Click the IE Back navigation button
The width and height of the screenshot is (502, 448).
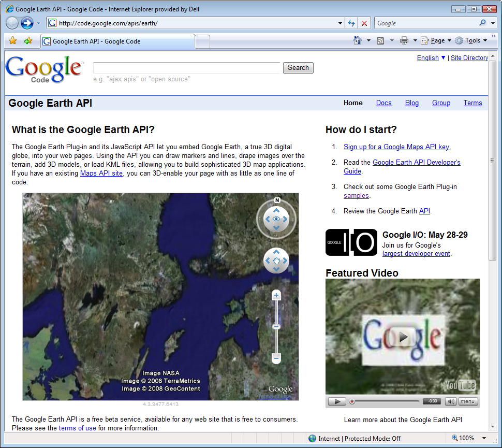(12, 23)
